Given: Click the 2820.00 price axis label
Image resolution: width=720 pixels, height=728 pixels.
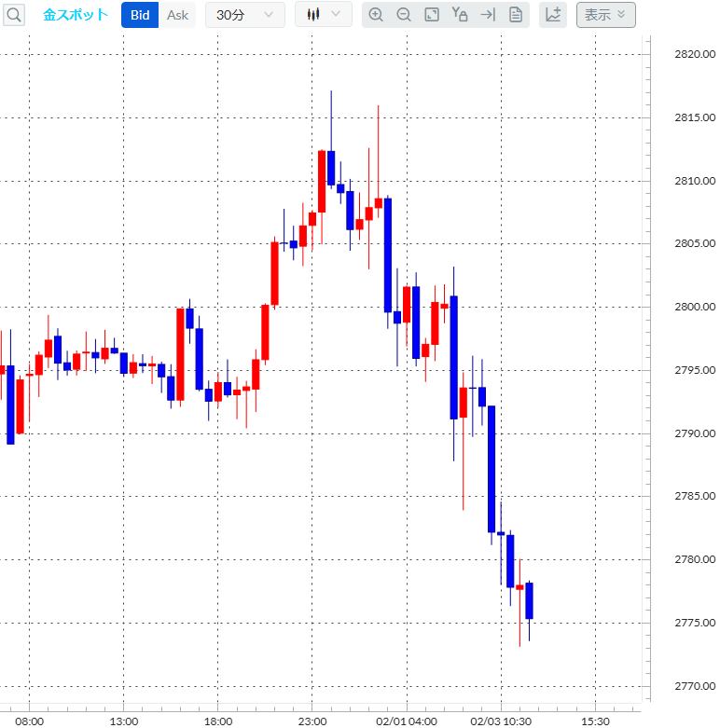Looking at the screenshot, I should [x=695, y=54].
